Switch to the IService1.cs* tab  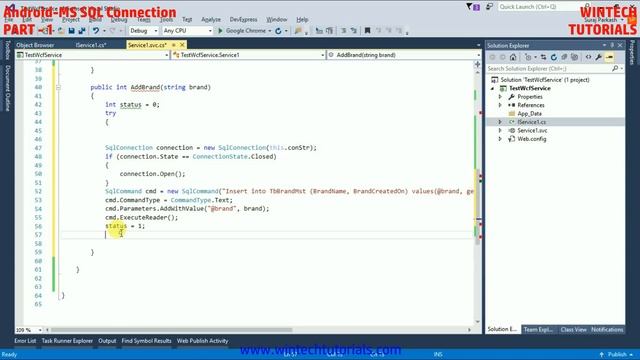pyautogui.click(x=91, y=45)
